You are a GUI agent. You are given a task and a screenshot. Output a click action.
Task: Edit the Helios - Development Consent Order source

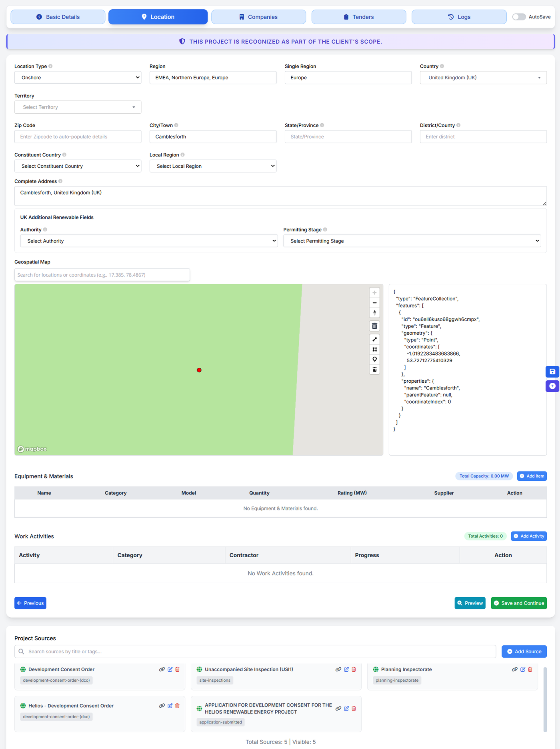coord(170,706)
